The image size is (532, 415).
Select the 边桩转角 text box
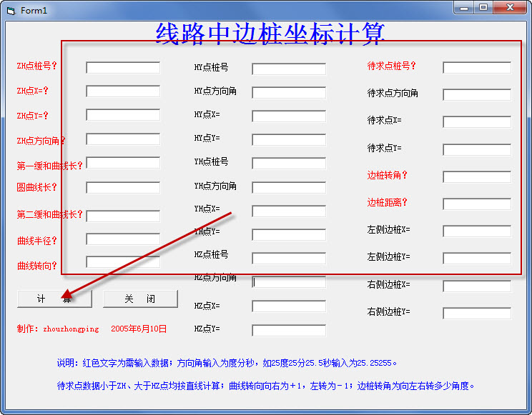477,177
